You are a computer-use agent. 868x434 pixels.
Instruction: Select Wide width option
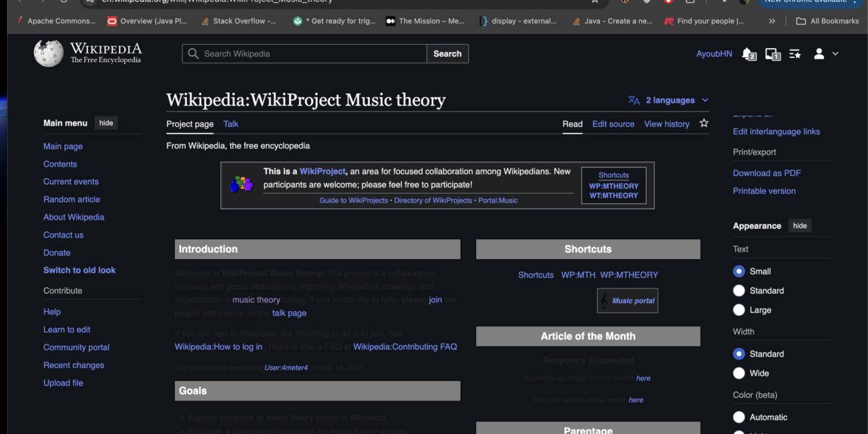pos(738,373)
